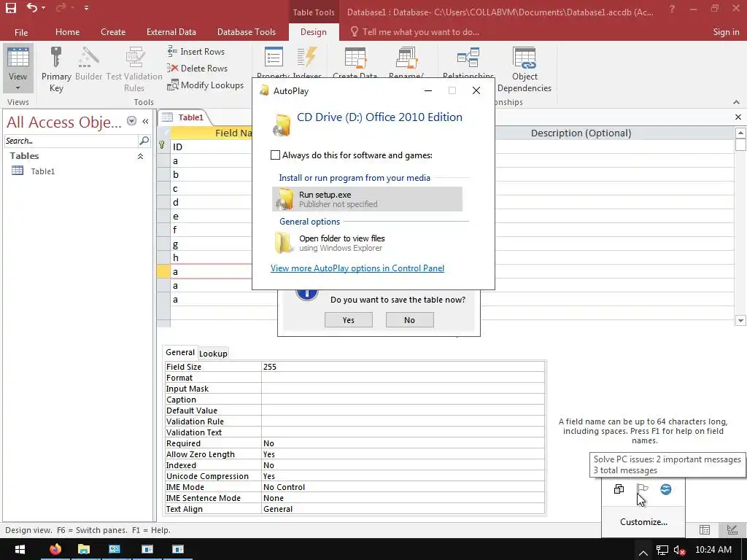Image resolution: width=747 pixels, height=560 pixels.
Task: Click field name cell 'e'
Action: coord(212,216)
